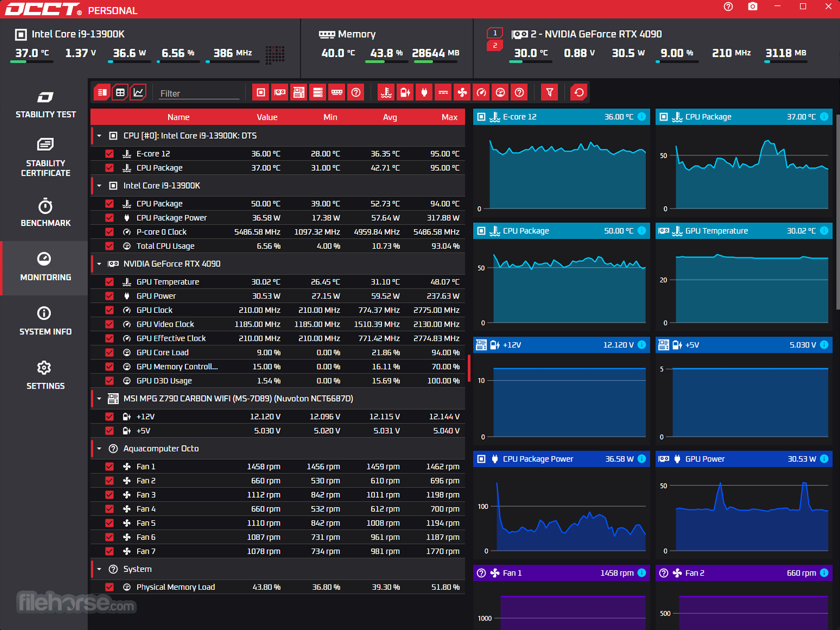Screen dimensions: 840x630
Task: Show info for the Fan 2 graph
Action: click(x=824, y=573)
